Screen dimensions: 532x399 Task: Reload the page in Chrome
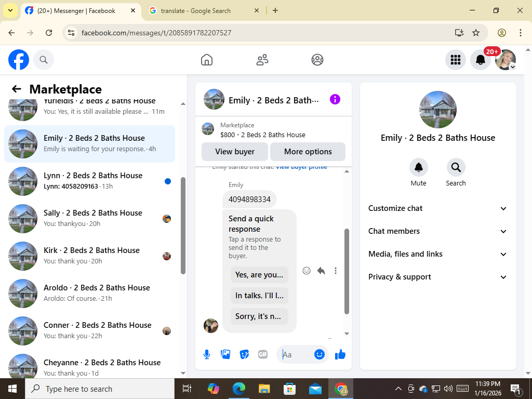[x=49, y=33]
